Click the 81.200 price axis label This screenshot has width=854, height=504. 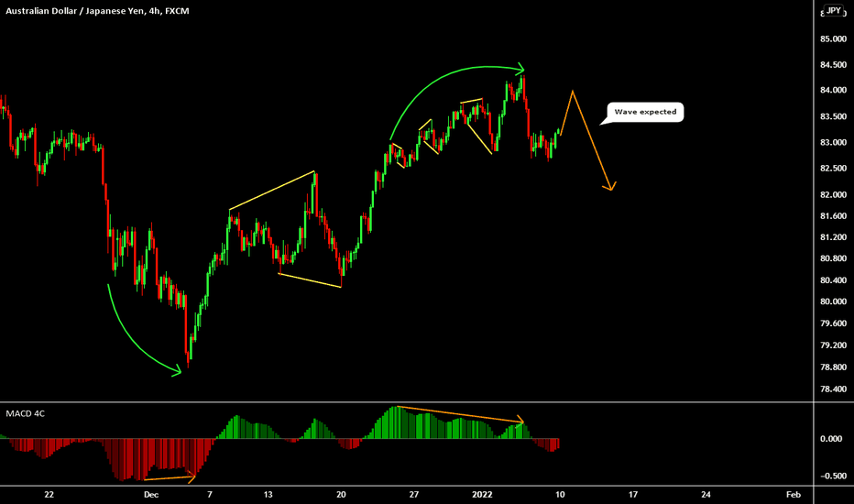tap(833, 237)
